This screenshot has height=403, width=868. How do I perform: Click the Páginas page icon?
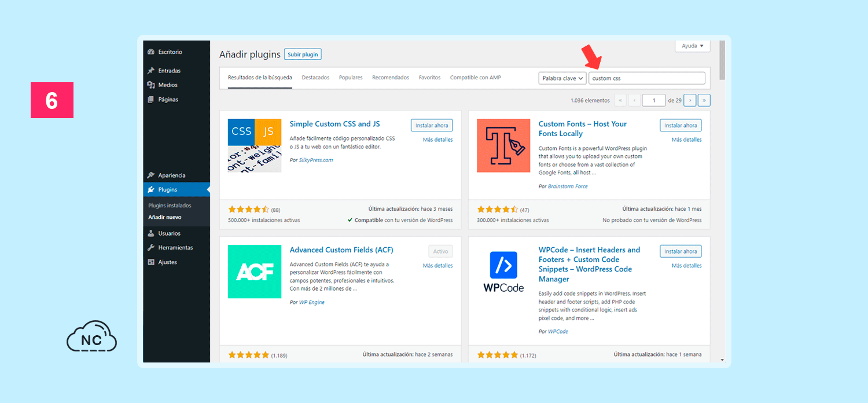151,100
